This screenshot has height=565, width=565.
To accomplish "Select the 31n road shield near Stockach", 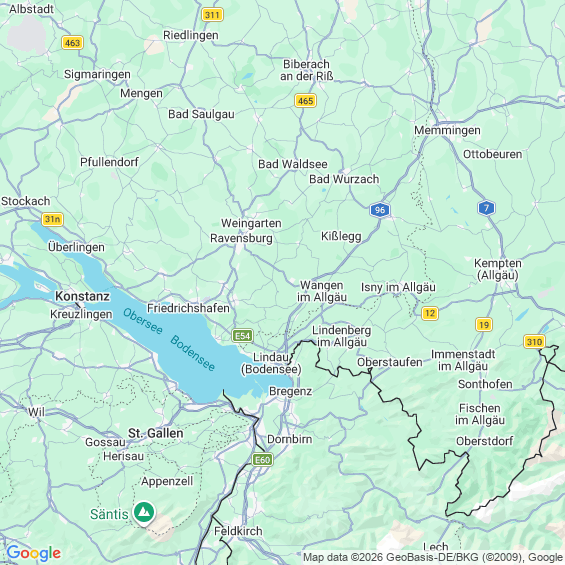I will pyautogui.click(x=53, y=219).
